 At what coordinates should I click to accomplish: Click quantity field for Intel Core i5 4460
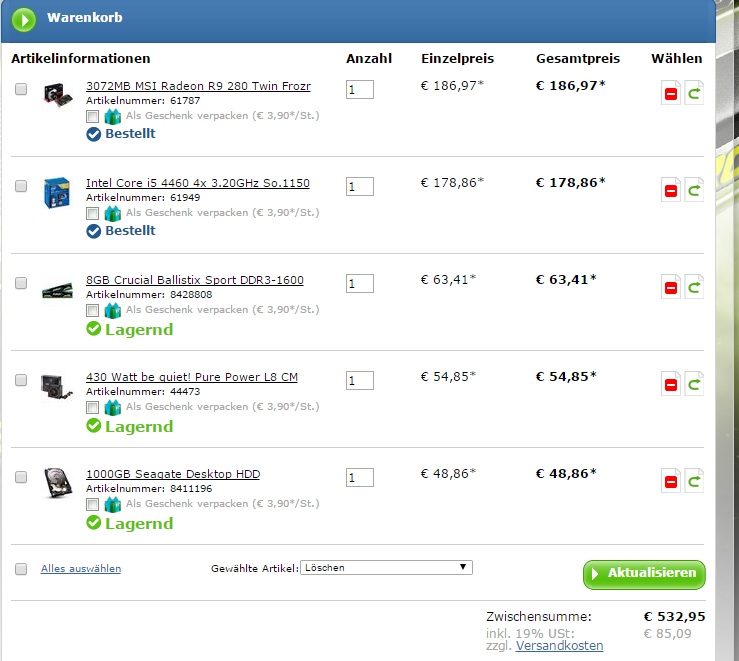(360, 187)
